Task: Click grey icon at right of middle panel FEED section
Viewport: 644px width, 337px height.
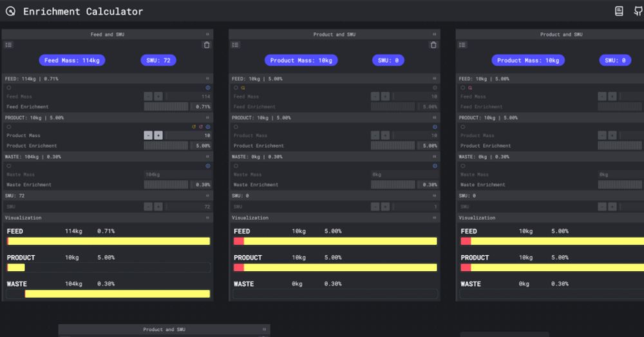Action: coord(435,88)
